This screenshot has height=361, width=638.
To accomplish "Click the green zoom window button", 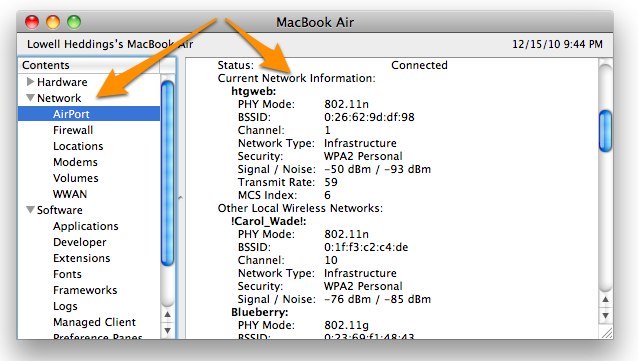I will tap(74, 22).
